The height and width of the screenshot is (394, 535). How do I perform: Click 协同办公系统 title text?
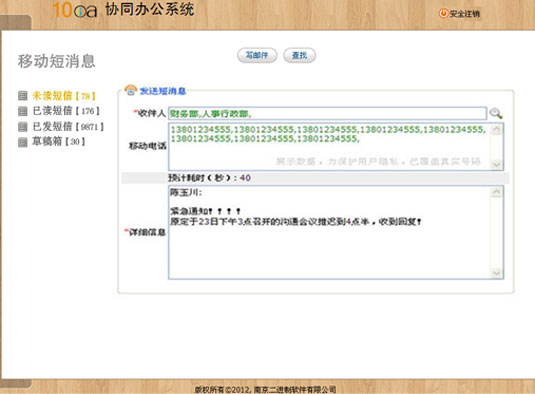point(150,9)
